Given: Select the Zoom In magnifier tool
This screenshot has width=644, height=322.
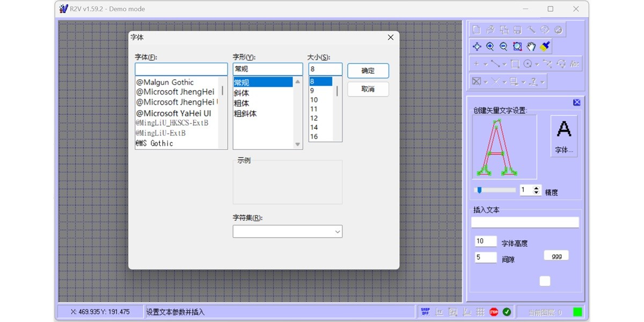Looking at the screenshot, I should [x=490, y=47].
